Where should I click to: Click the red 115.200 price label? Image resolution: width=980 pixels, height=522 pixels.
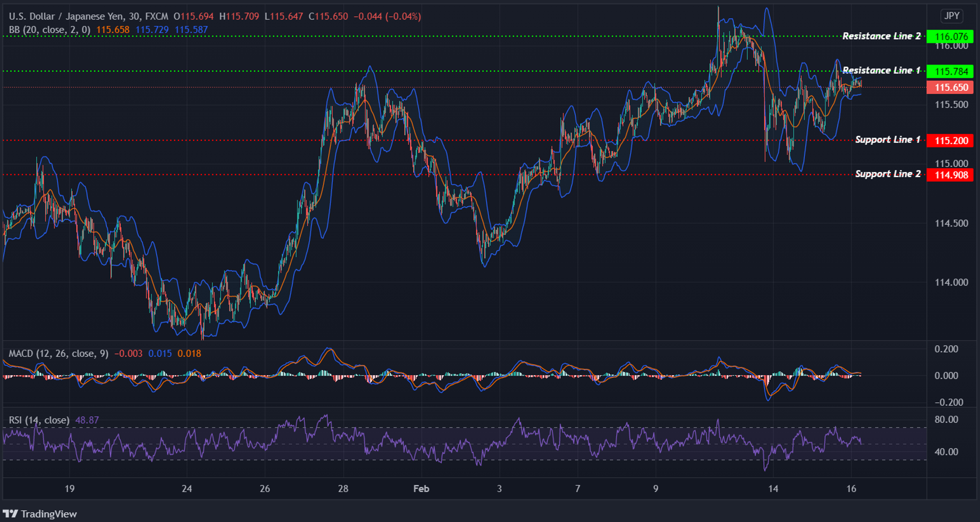point(949,140)
